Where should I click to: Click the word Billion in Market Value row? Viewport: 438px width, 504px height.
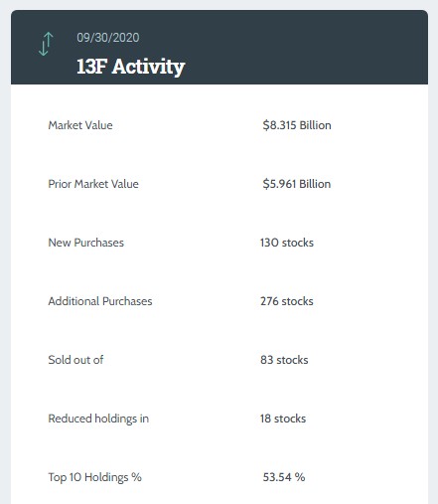pyautogui.click(x=315, y=125)
